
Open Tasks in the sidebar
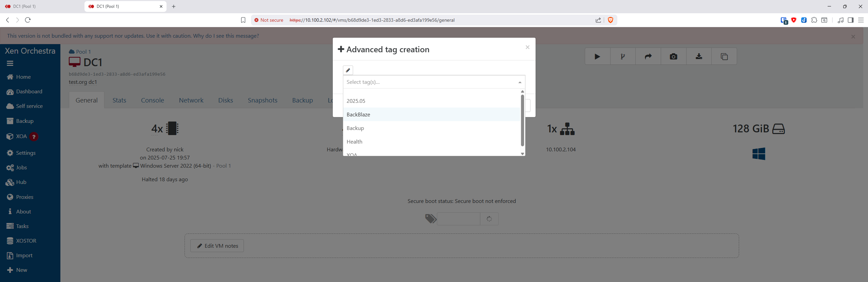point(17,226)
